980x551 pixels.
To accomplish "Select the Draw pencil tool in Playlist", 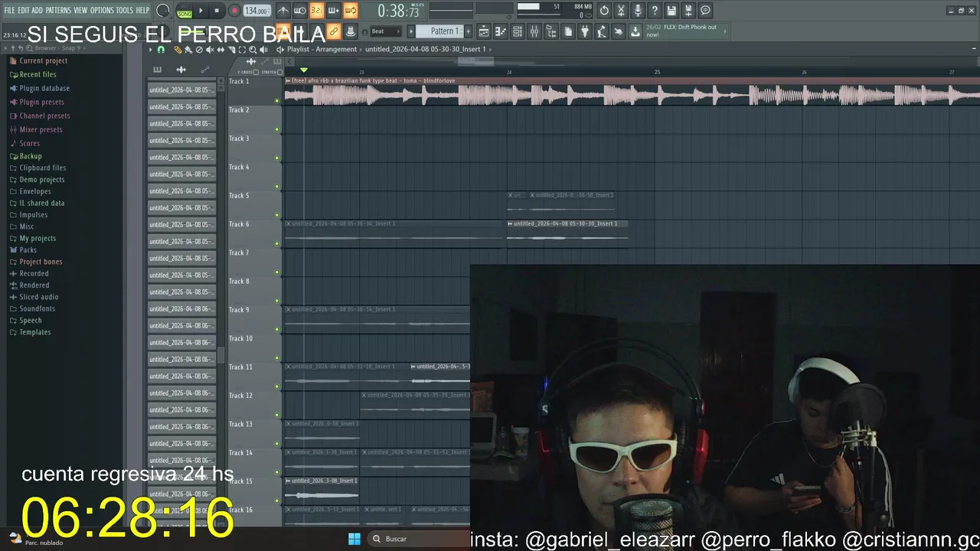I will tap(178, 50).
